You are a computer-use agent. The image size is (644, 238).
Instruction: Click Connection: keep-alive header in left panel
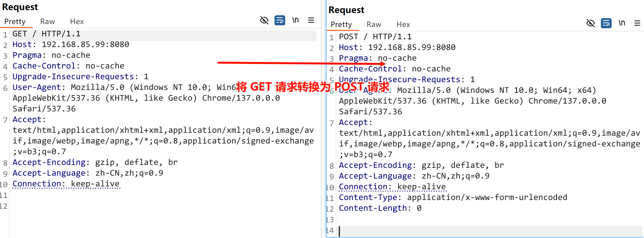coord(66,184)
